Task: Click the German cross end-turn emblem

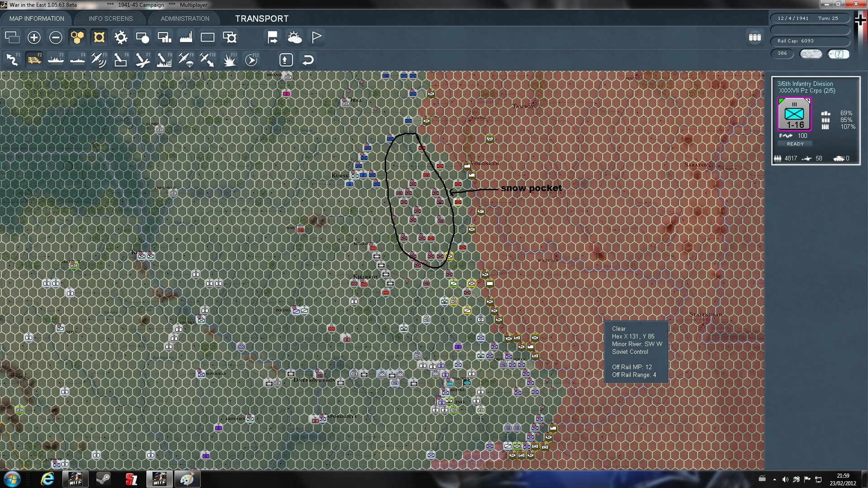Action: click(x=860, y=20)
